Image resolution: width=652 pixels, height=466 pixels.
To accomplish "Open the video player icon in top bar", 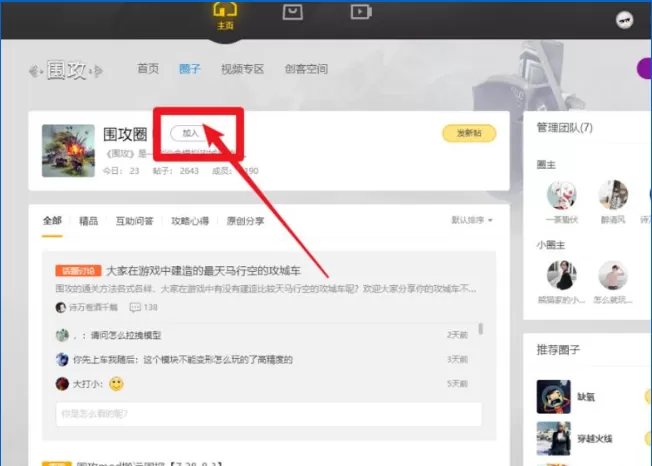I will (361, 12).
